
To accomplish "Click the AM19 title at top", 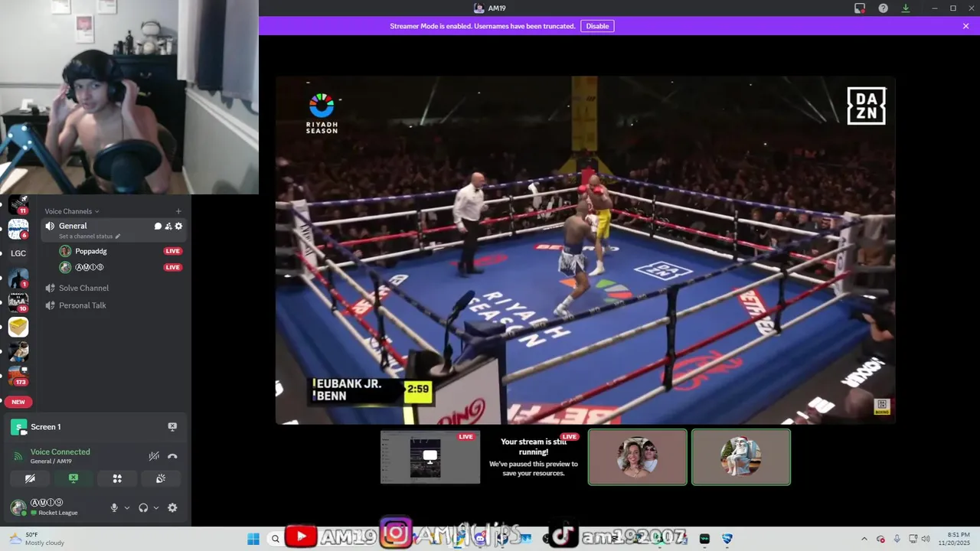I will pos(490,8).
